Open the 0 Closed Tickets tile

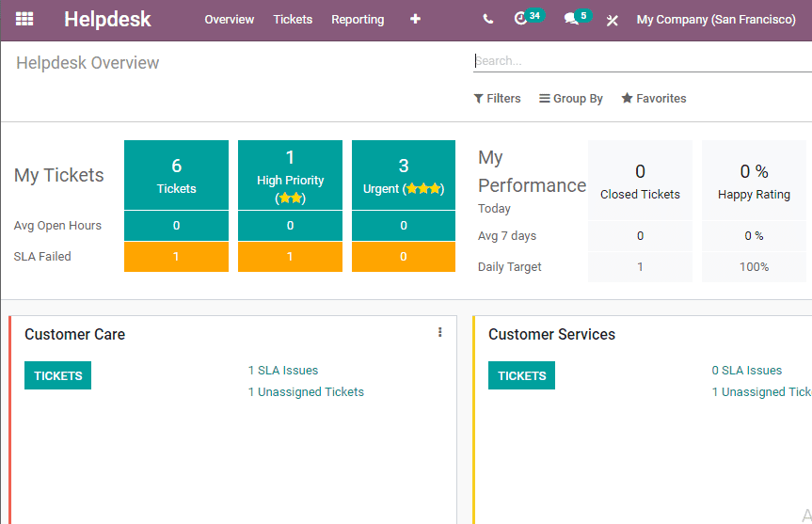click(x=640, y=181)
